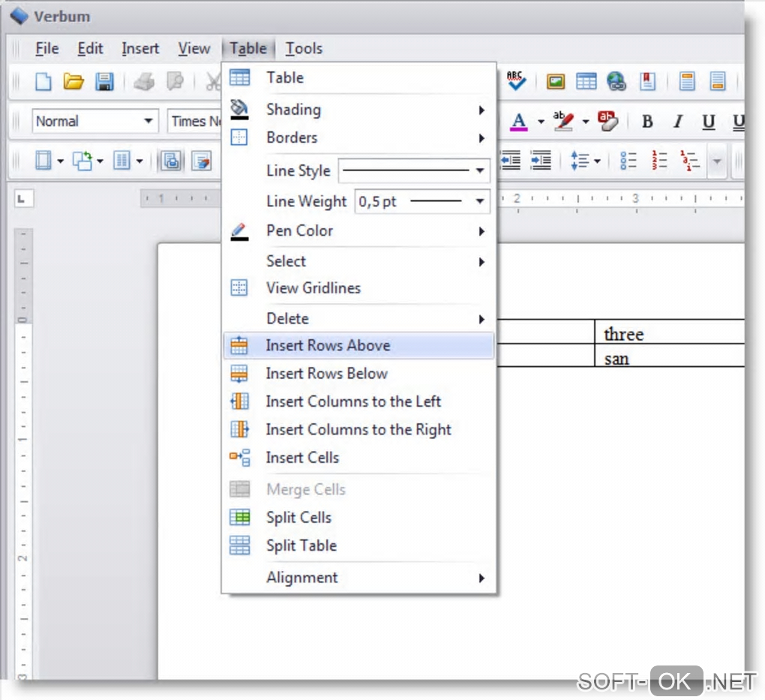Click the clear formatting eraser icon
Screen dimensions: 765x700
[x=607, y=121]
